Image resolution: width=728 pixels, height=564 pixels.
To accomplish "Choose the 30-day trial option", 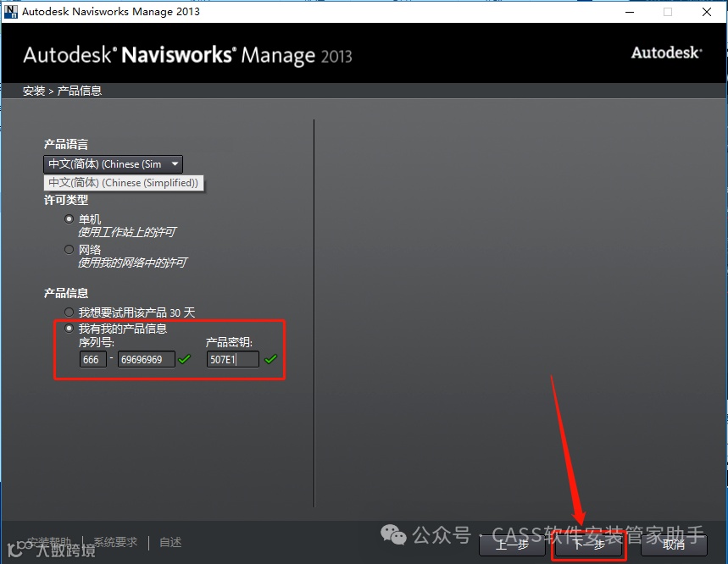I will tap(69, 312).
